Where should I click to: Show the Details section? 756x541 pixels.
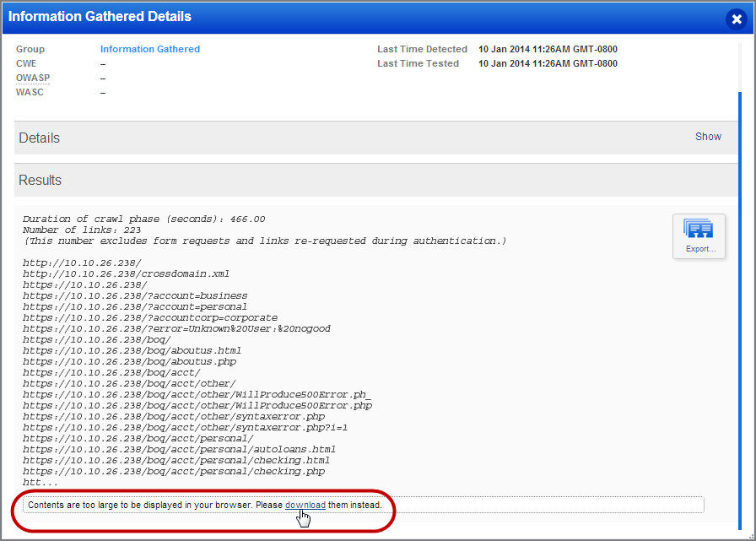pos(708,137)
